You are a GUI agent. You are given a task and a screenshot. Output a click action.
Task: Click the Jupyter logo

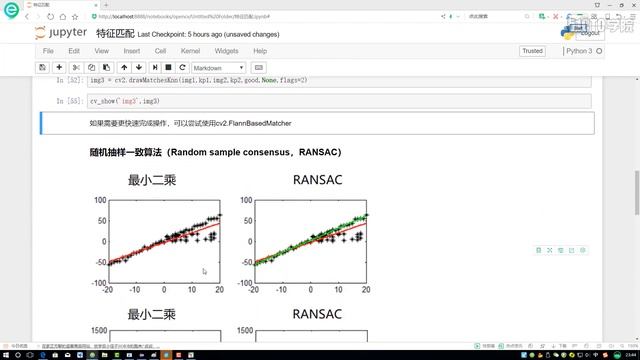[x=61, y=33]
